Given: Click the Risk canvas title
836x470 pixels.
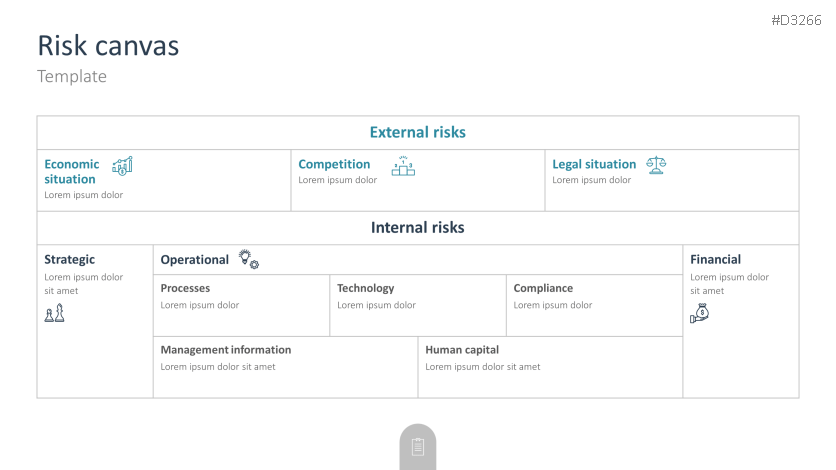Looking at the screenshot, I should (108, 46).
